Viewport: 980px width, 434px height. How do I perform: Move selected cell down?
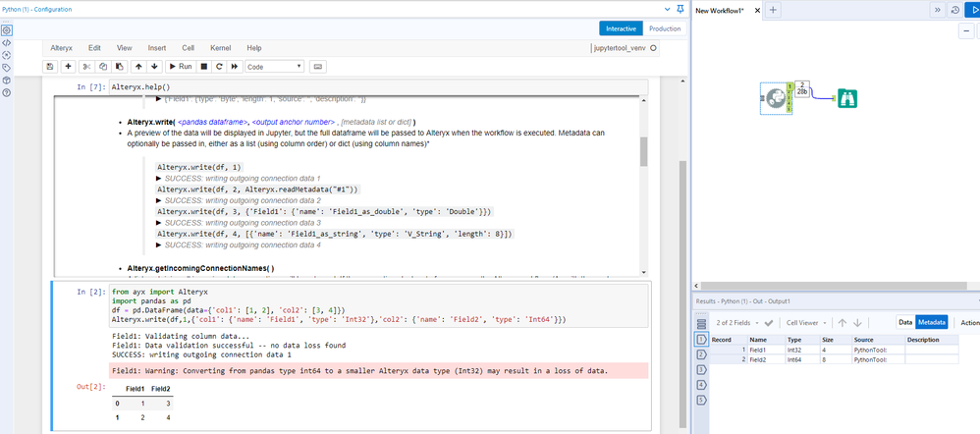[x=155, y=66]
